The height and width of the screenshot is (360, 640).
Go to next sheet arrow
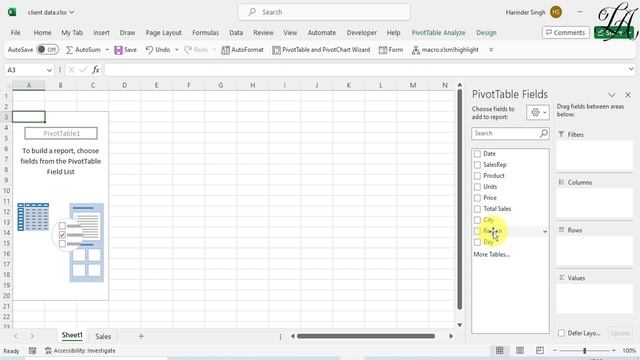[x=31, y=336]
